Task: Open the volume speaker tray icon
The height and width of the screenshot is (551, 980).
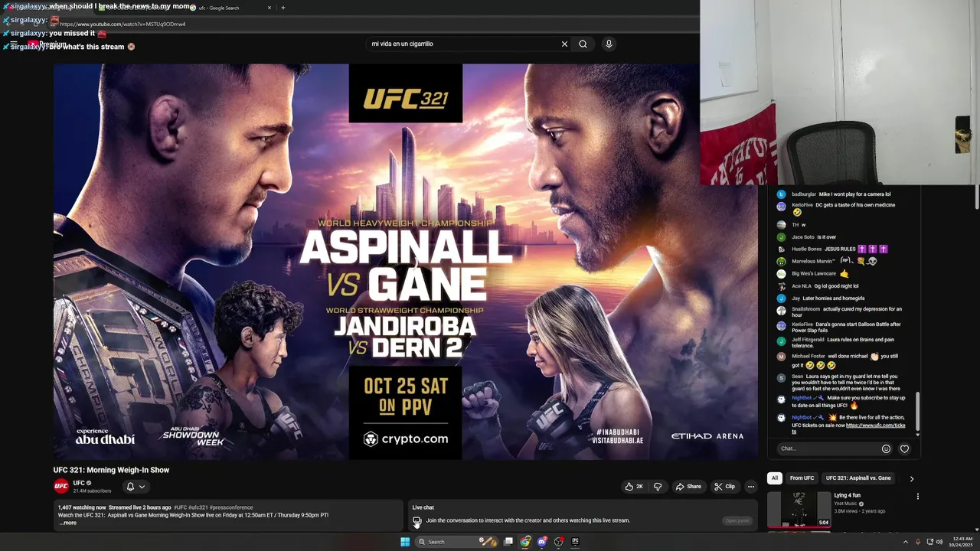Action: click(x=939, y=542)
